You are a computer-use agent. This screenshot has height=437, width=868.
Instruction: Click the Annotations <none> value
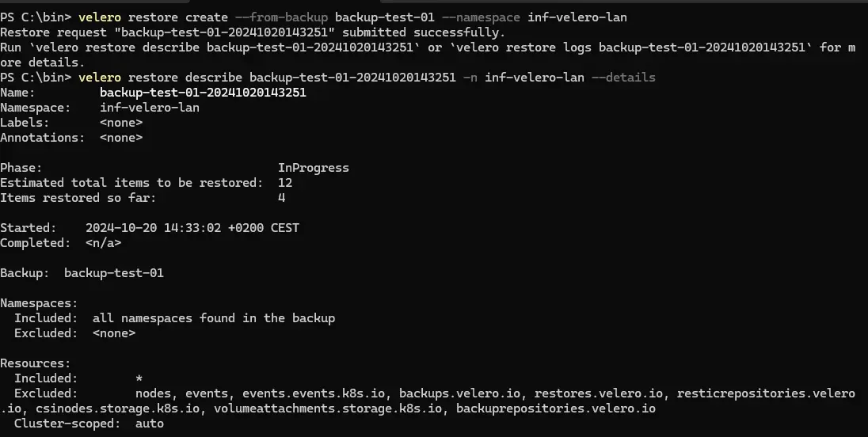point(121,137)
